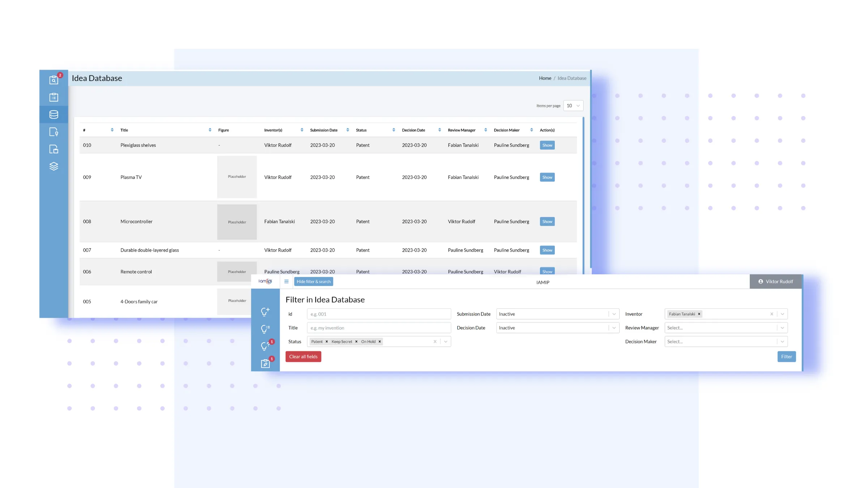Viewport: 868px width, 488px height.
Task: Click the lightbulb plus new idea icon
Action: point(265,312)
